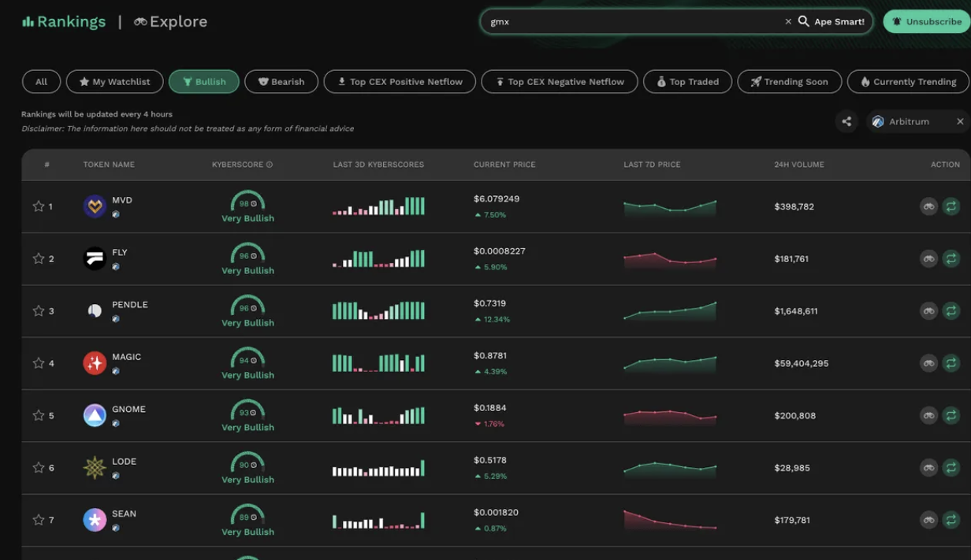Click swap icon in MAGIC row
This screenshot has width=971, height=560.
tap(951, 363)
